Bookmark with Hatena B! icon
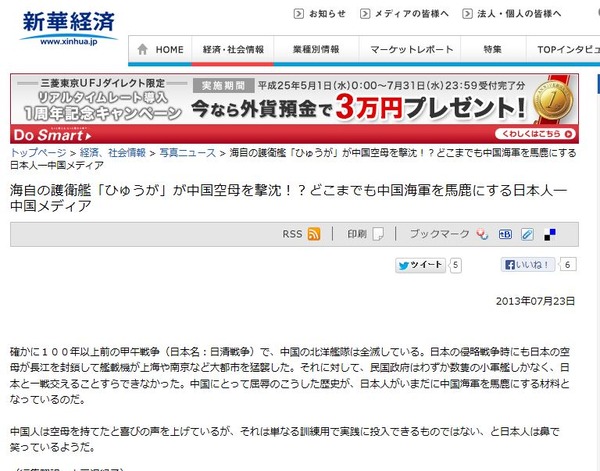 [505, 234]
